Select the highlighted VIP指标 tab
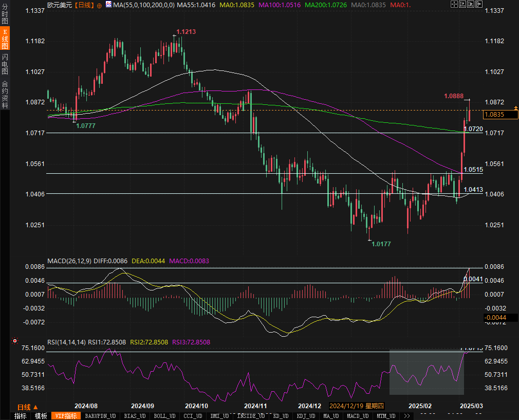 click(66, 416)
